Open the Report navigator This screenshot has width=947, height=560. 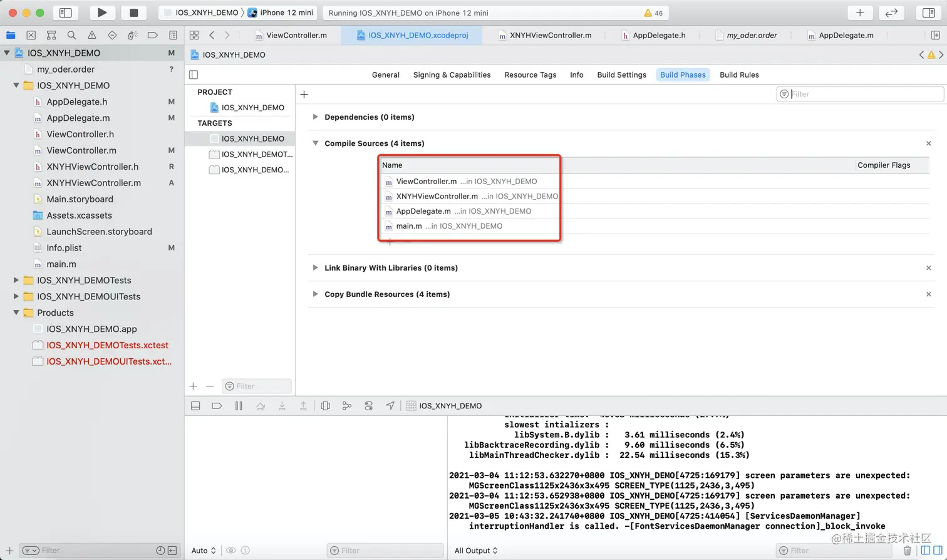(x=173, y=35)
